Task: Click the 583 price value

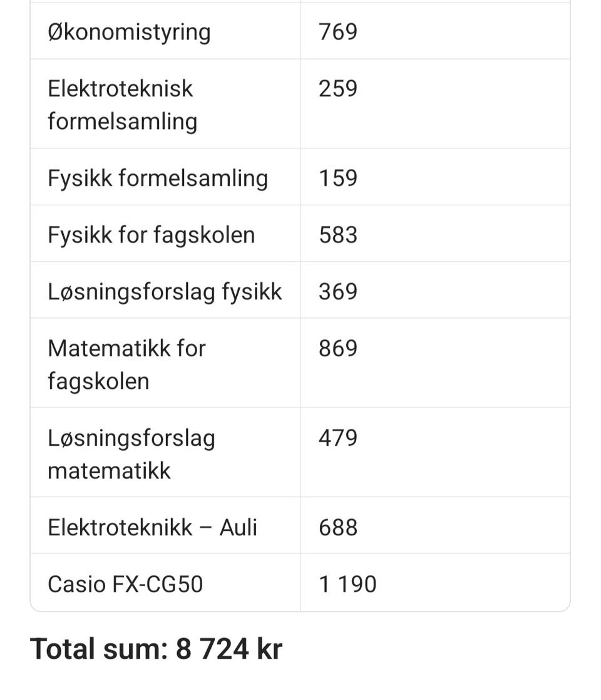Action: (338, 234)
